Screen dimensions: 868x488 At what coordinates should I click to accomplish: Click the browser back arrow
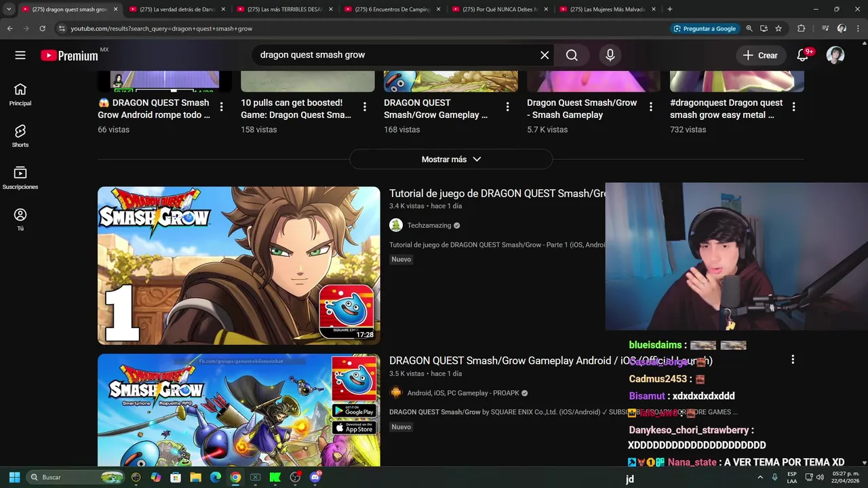click(x=9, y=28)
